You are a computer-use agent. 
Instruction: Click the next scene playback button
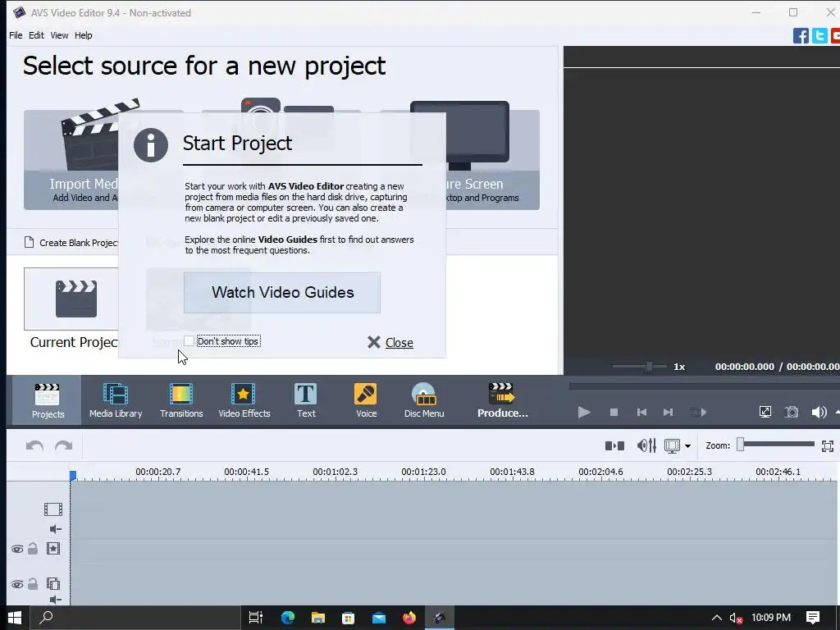click(698, 412)
